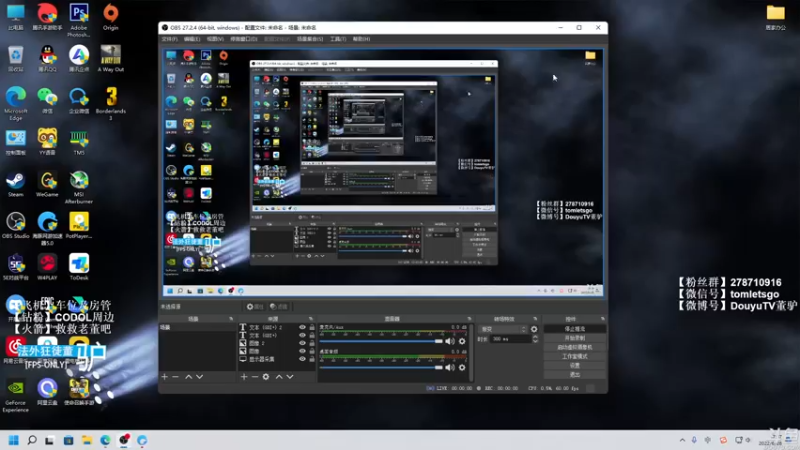
Task: Hide the 显示器采集 display capture source
Action: pyautogui.click(x=302, y=359)
